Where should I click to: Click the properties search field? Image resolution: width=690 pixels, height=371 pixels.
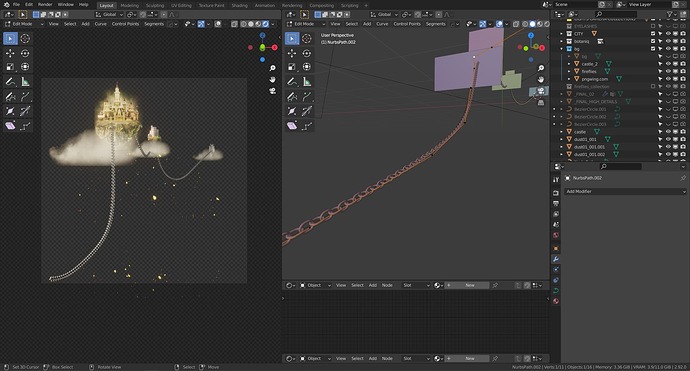coord(621,166)
